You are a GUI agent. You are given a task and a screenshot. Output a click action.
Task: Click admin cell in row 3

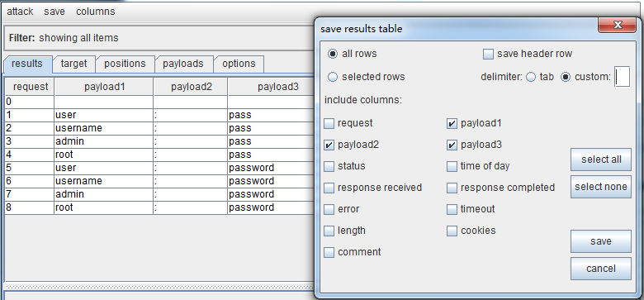103,141
